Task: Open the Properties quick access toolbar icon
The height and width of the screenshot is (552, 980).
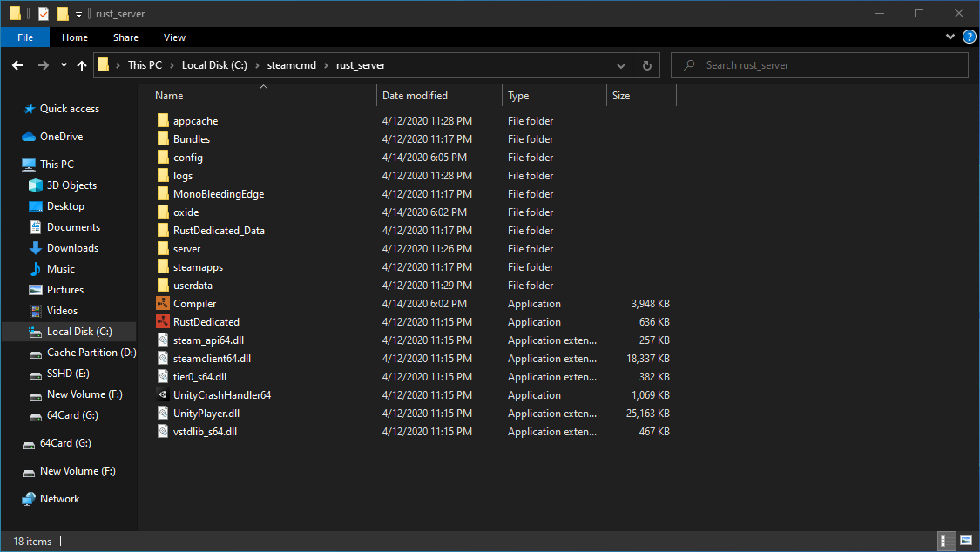Action: point(42,13)
